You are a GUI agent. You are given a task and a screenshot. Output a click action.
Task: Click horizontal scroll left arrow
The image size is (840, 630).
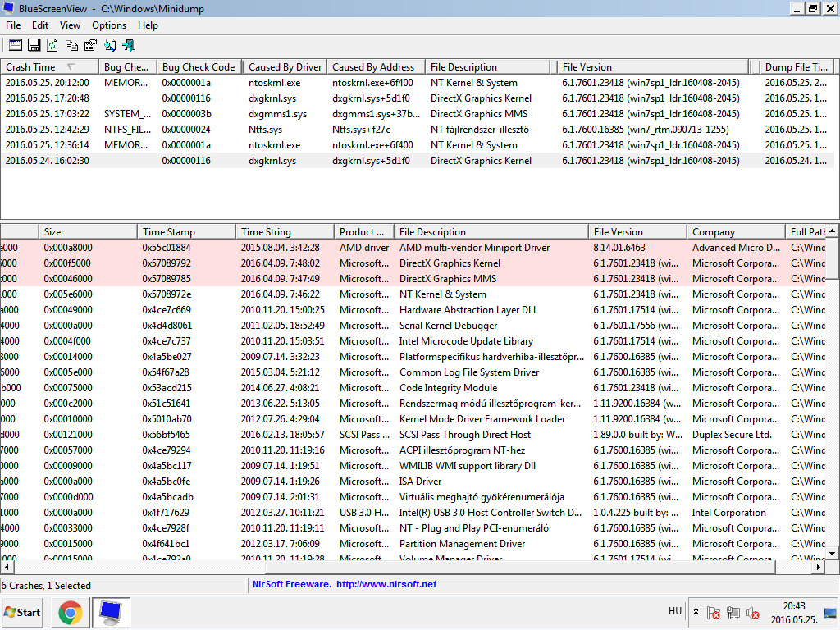coord(7,566)
